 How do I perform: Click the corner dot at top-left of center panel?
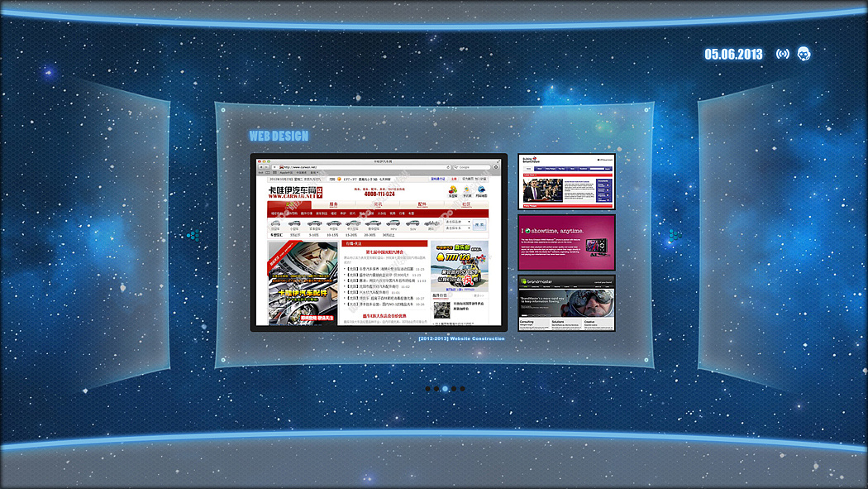[223, 110]
